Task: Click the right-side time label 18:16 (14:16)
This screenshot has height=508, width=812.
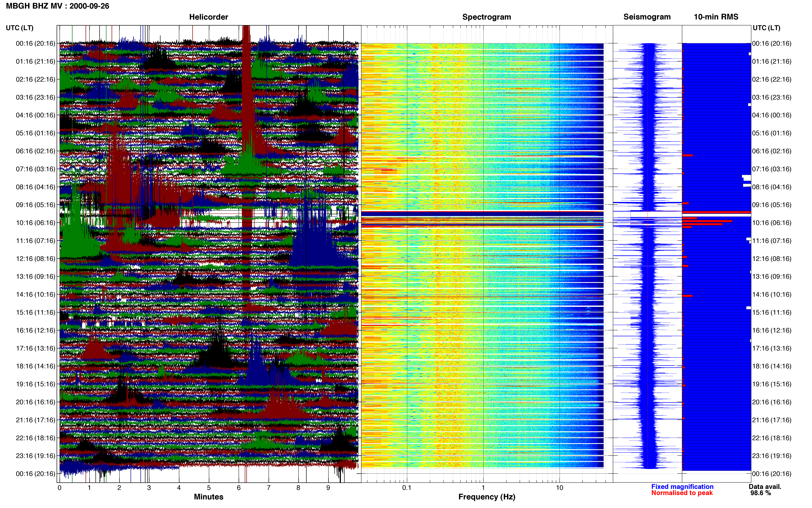Action: 772,366
